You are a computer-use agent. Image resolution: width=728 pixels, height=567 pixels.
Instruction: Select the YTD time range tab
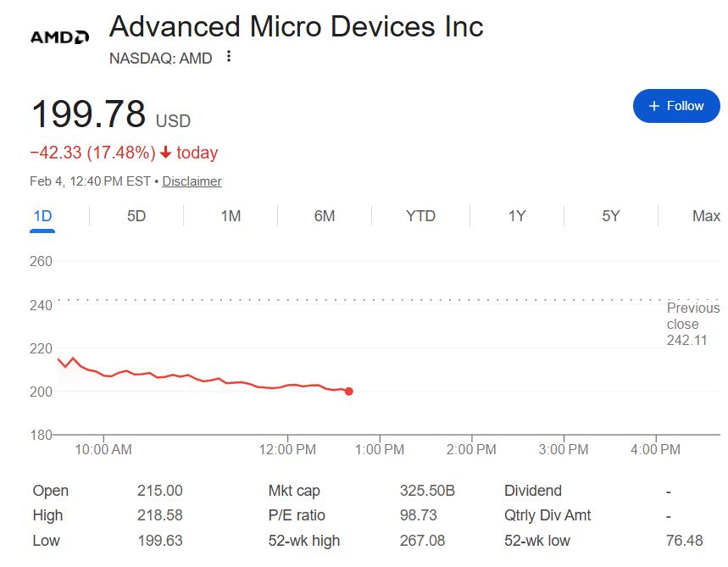pyautogui.click(x=420, y=216)
